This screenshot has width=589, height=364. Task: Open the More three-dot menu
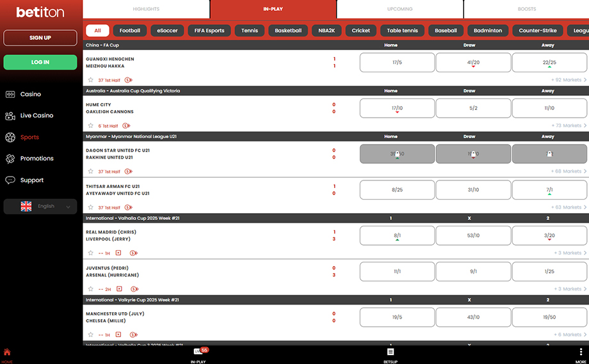coord(581,352)
